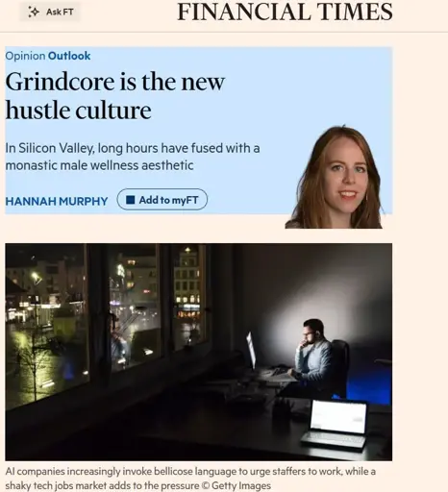The image size is (448, 492).
Task: Open the Opinion section link
Action: tap(25, 56)
